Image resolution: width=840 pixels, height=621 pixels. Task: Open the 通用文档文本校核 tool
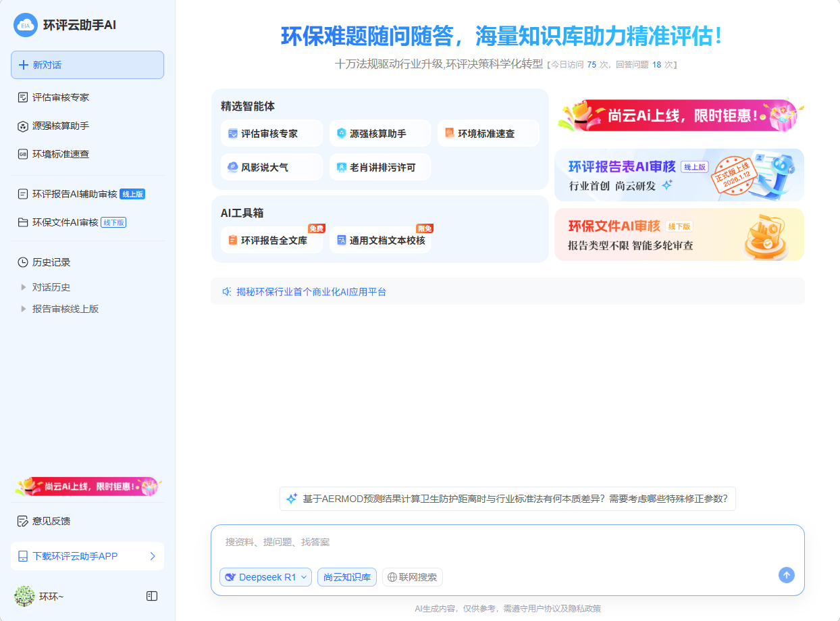pos(379,240)
